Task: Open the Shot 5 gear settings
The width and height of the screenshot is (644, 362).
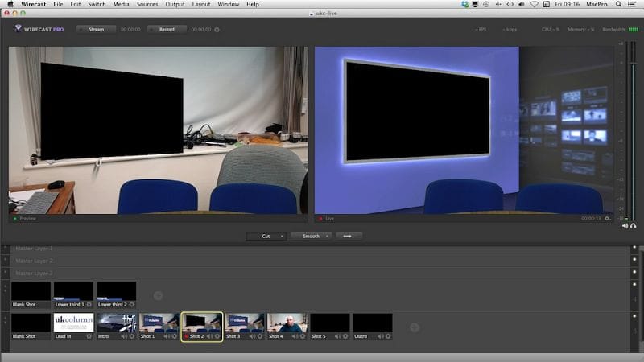Action: (345, 336)
